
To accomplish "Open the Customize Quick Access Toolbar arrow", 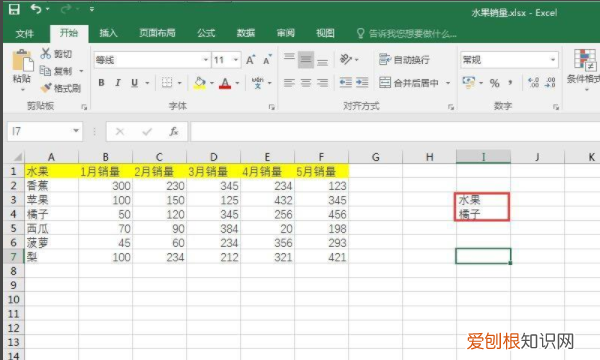I will 92,9.
